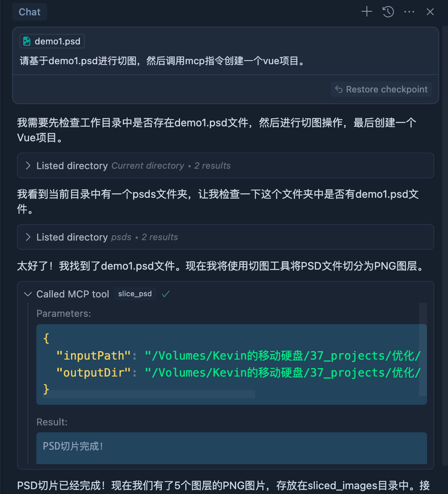Click vertical scrollbar of MCP tool panel
Image resolution: width=448 pixels, height=494 pixels.
(x=423, y=350)
